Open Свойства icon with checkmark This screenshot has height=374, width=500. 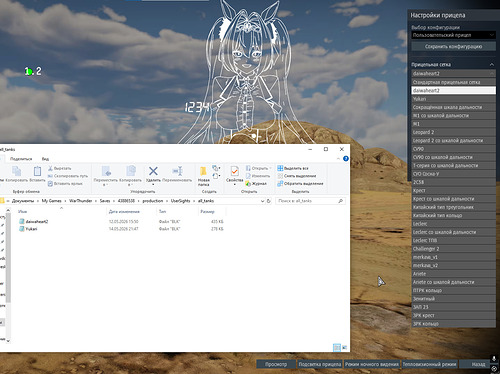click(234, 171)
